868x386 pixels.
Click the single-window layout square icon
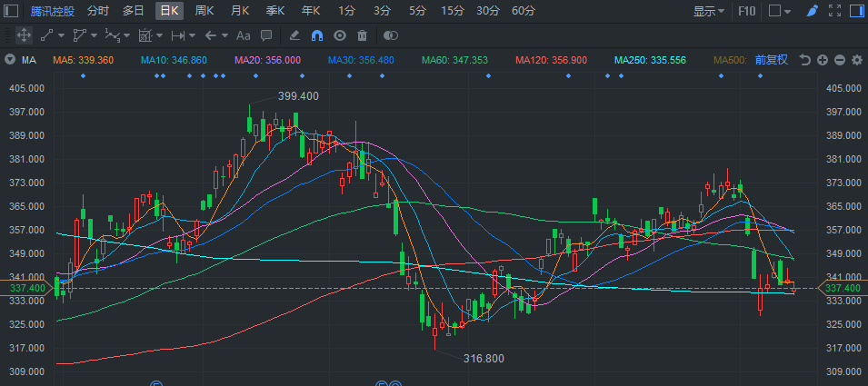(x=775, y=11)
